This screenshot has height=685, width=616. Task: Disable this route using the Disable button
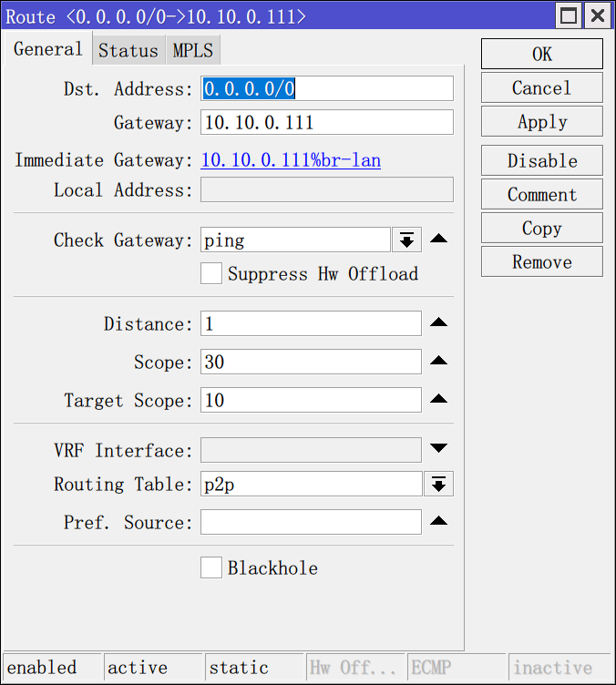541,160
